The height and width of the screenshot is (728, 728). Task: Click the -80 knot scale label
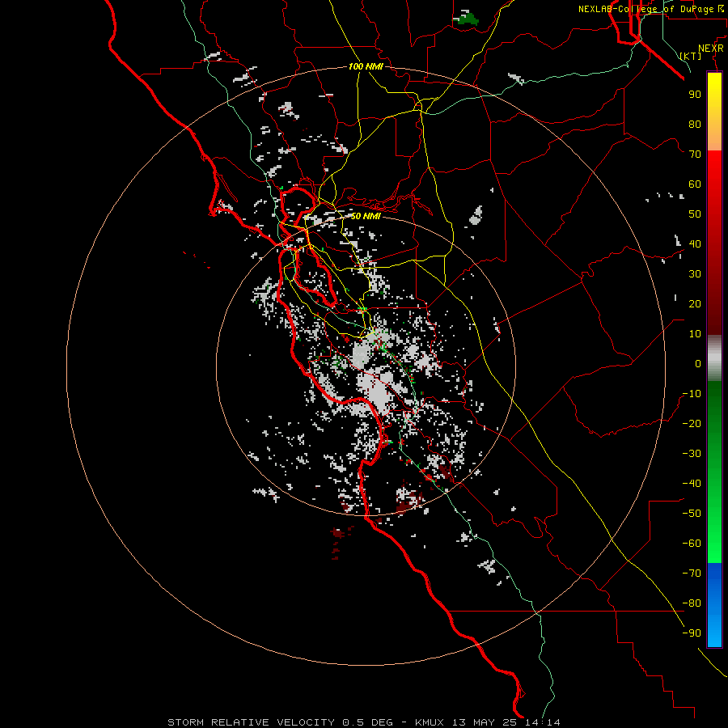coord(692,603)
